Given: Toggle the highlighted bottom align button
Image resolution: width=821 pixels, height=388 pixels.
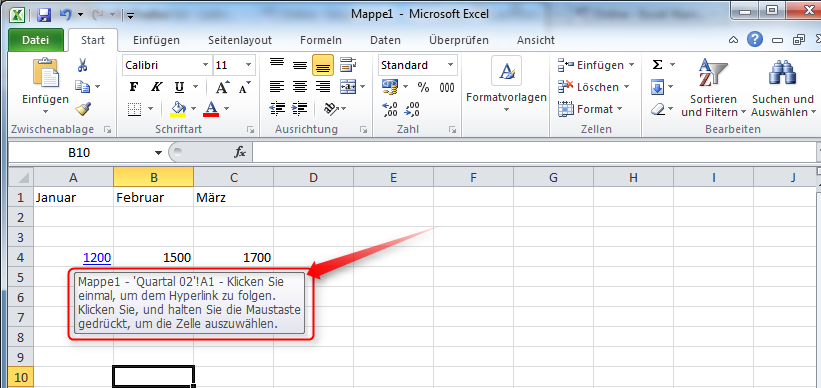Looking at the screenshot, I should click(323, 65).
